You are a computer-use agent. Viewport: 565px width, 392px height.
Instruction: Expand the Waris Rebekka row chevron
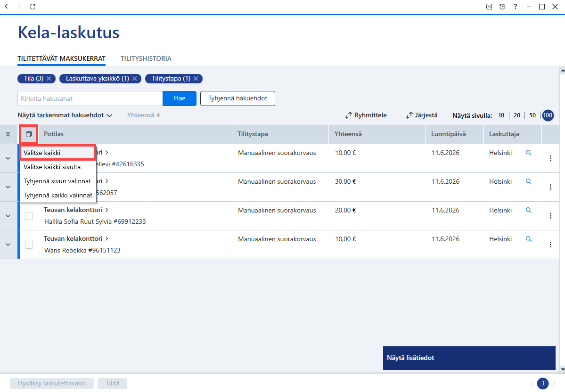click(8, 245)
